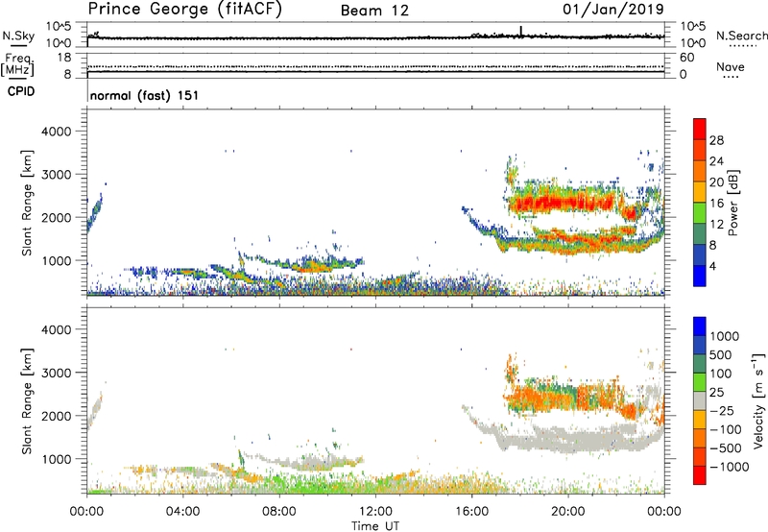
Task: Click the "N.Search" legend label
Action: pyautogui.click(x=741, y=36)
